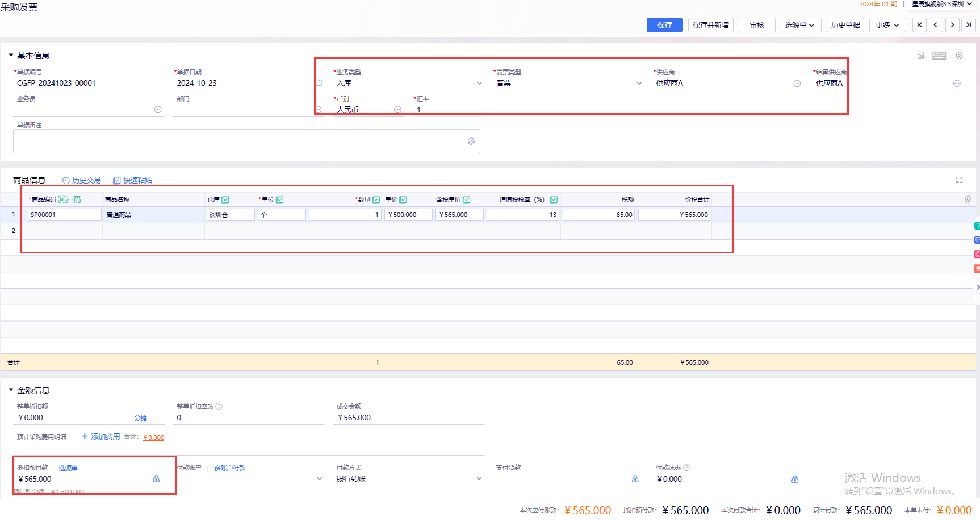The width and height of the screenshot is (980, 521).
Task: Click the 供应商 lookup icon
Action: [x=797, y=84]
